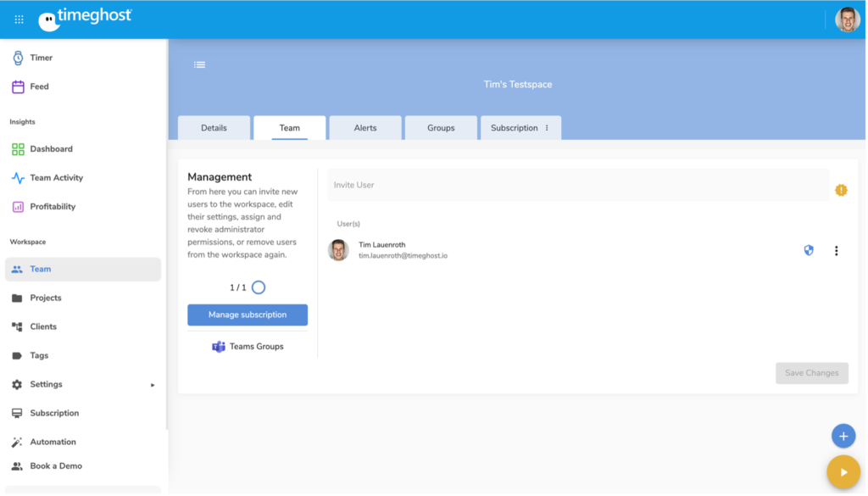This screenshot has width=868, height=496.
Task: Click the blue plus add button
Action: pyautogui.click(x=843, y=436)
